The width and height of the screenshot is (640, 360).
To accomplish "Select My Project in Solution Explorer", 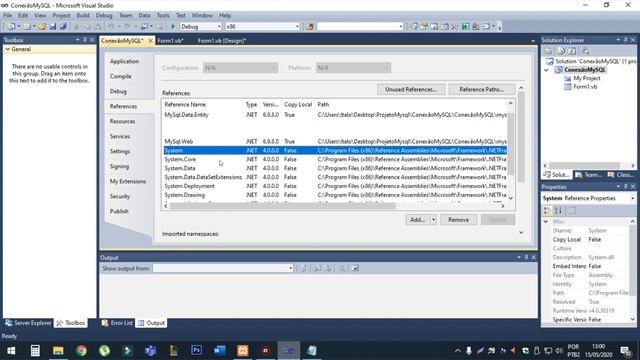I will (x=587, y=78).
